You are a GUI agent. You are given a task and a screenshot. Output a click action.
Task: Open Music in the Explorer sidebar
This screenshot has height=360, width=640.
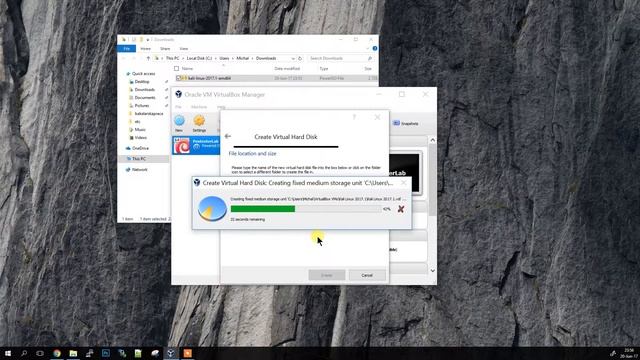(x=140, y=129)
